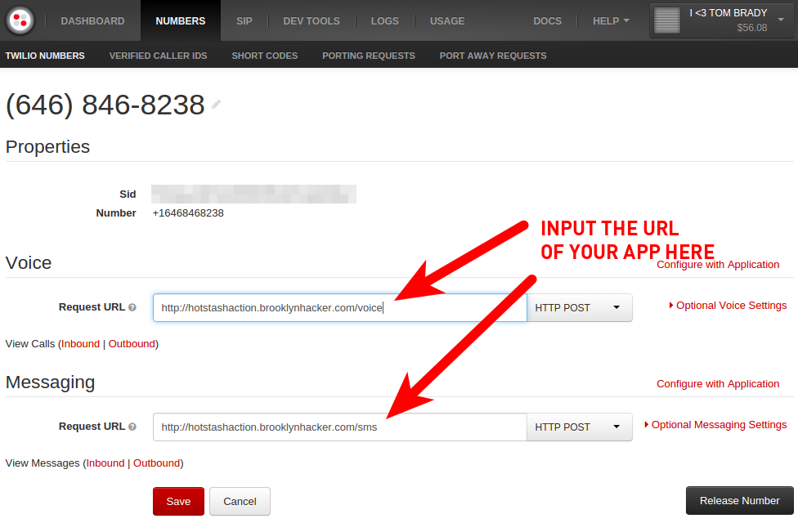
Task: Expand Optional Voice Settings
Action: pos(728,305)
